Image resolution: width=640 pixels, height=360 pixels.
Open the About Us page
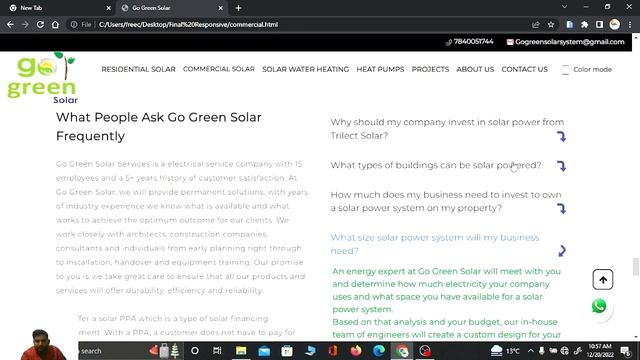click(475, 69)
